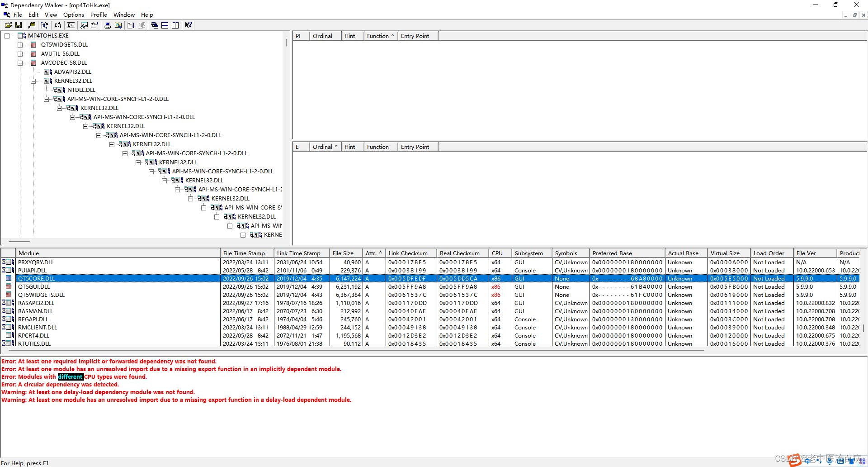Image resolution: width=868 pixels, height=467 pixels.
Task: Toggle Undecorate C++ Functions
Action: [71, 25]
